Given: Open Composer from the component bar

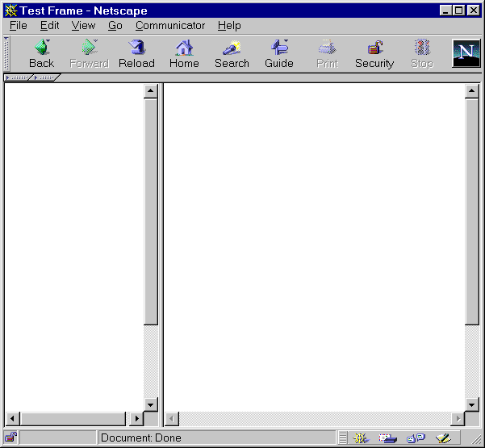Looking at the screenshot, I should pos(443,438).
